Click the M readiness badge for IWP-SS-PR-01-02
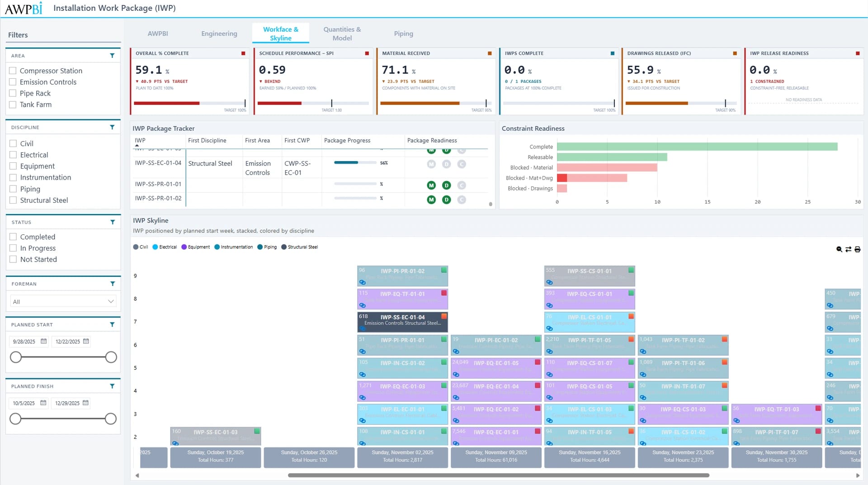 [431, 200]
